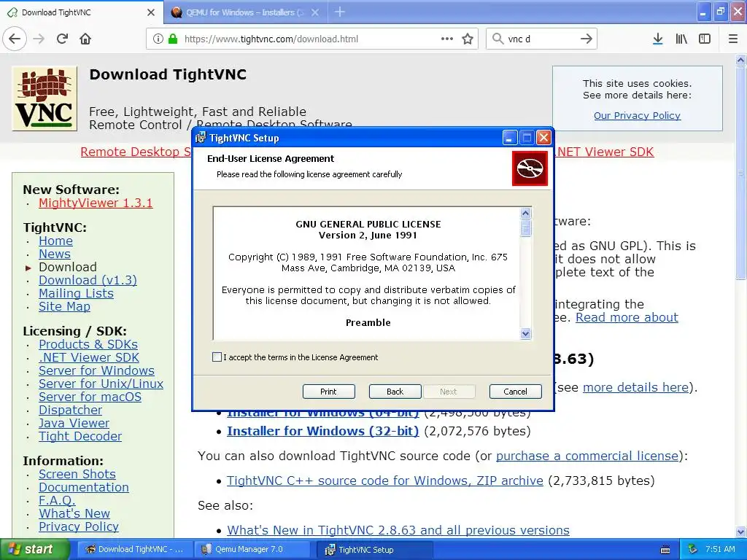Select Qemu Manager 7.0 taskbar item
Screen dimensions: 747x560
[253, 550]
